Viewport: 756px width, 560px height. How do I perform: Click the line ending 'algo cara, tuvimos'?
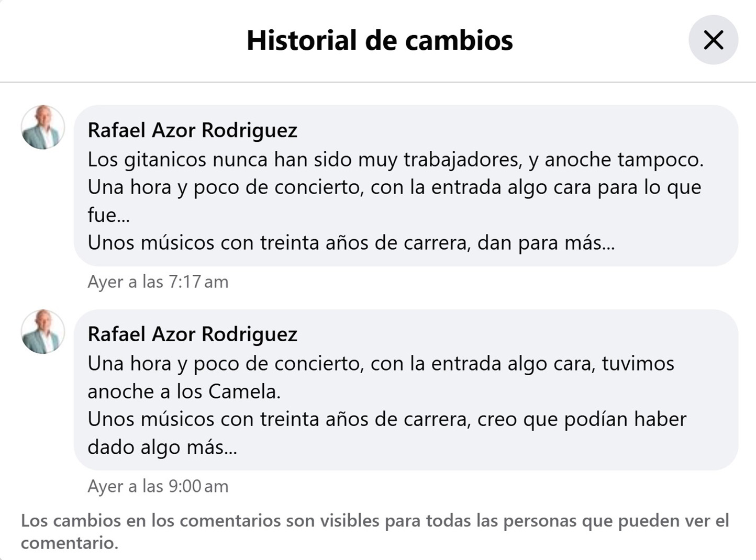pos(381,363)
